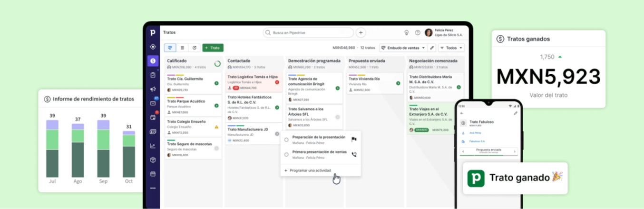Open Leads via the target icon in sidebar
This screenshot has height=209, width=644.
coord(153,47)
